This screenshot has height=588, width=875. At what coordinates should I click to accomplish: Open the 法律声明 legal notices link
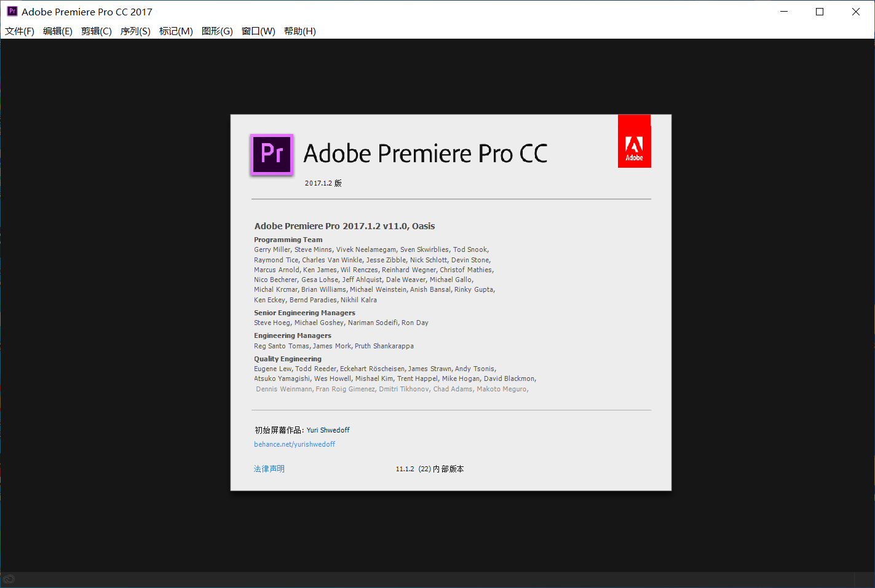coord(269,469)
